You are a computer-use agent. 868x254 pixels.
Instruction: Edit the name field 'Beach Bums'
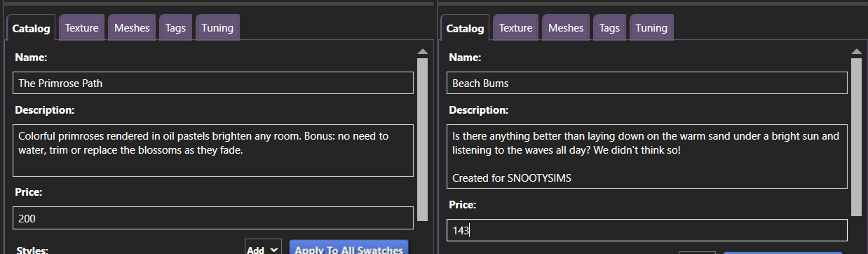[647, 83]
